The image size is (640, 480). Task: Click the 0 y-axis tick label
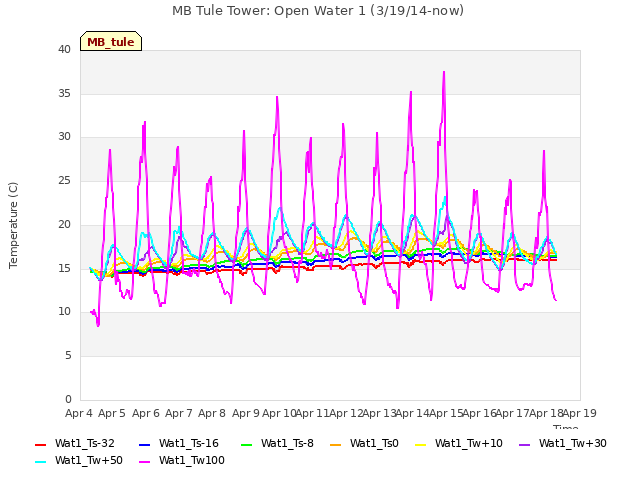[68, 399]
